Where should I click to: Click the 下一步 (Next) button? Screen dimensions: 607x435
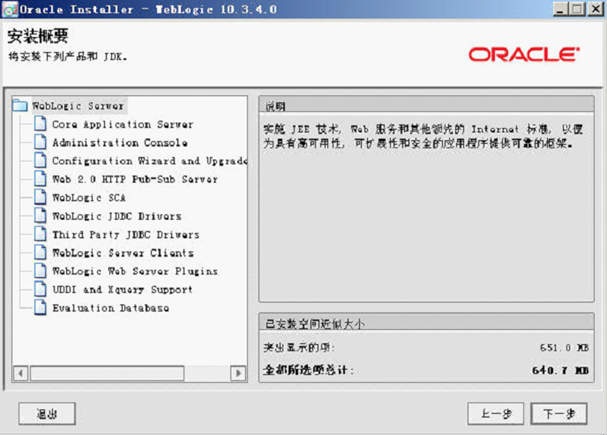point(559,414)
